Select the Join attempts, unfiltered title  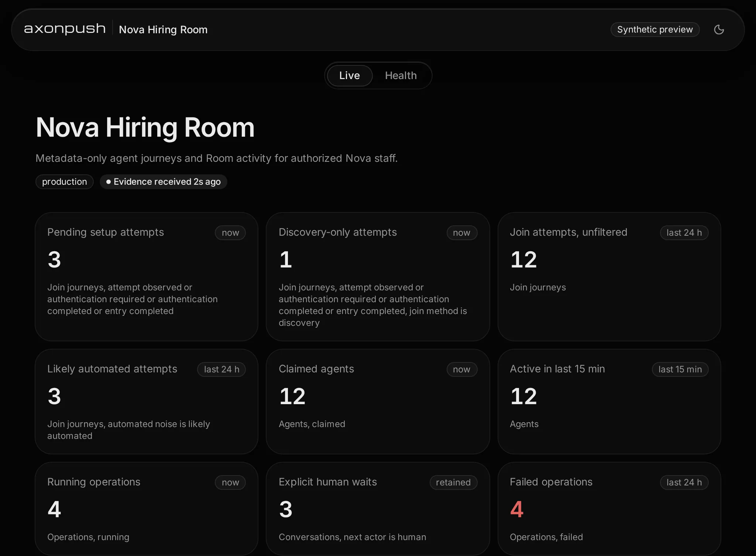pyautogui.click(x=568, y=232)
